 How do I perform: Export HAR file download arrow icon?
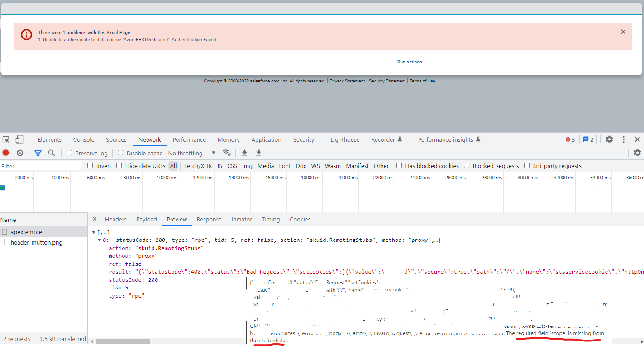coord(258,153)
